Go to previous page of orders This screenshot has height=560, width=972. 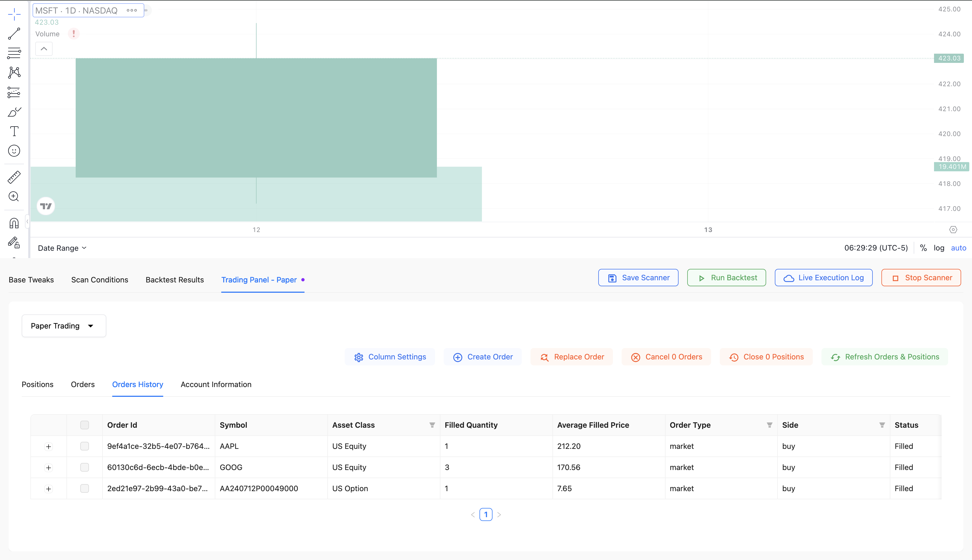(472, 515)
